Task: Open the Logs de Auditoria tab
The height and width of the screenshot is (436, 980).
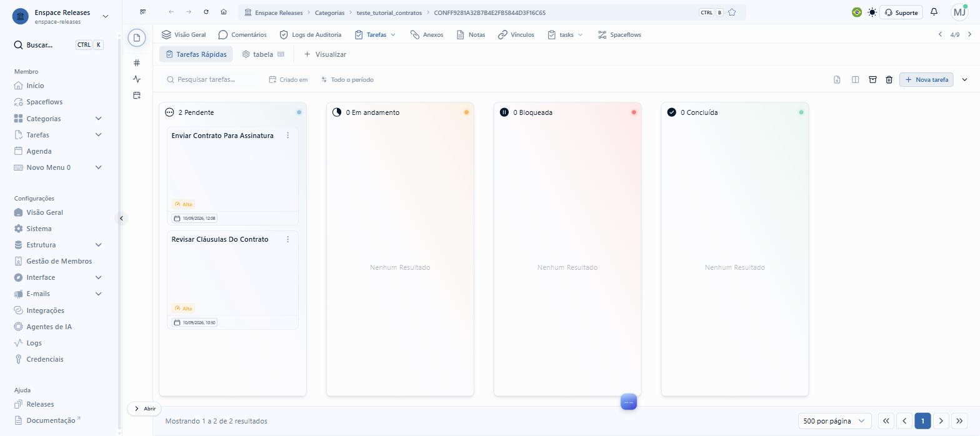Action: point(311,35)
